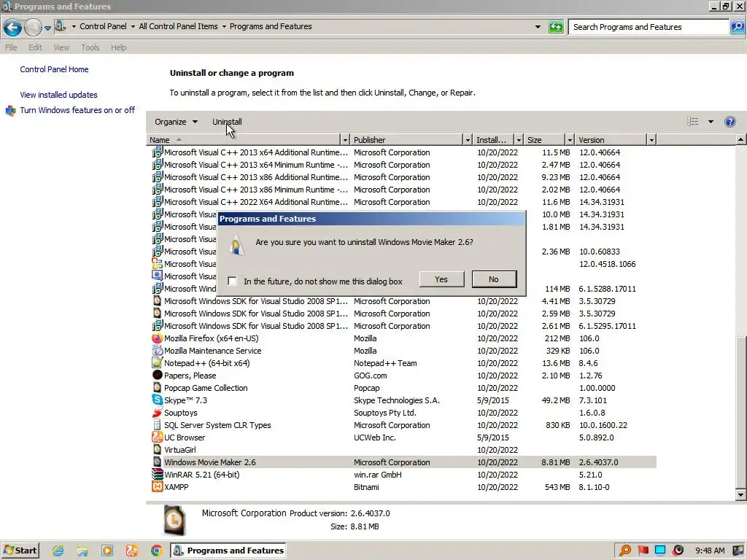Click the Papers, Please program icon
This screenshot has height=560, width=747.
[158, 376]
